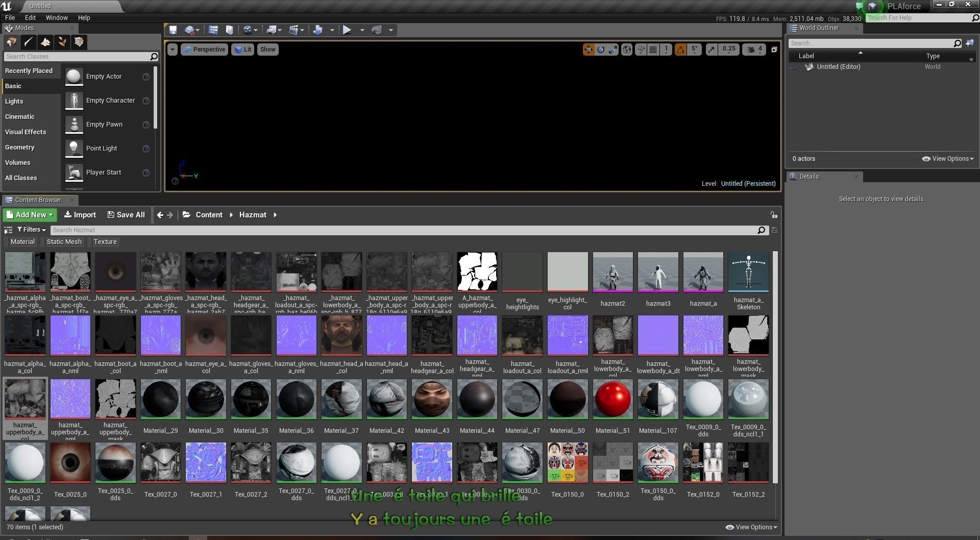Add new folder in World Outliner
Image resolution: width=980 pixels, height=540 pixels.
(970, 43)
